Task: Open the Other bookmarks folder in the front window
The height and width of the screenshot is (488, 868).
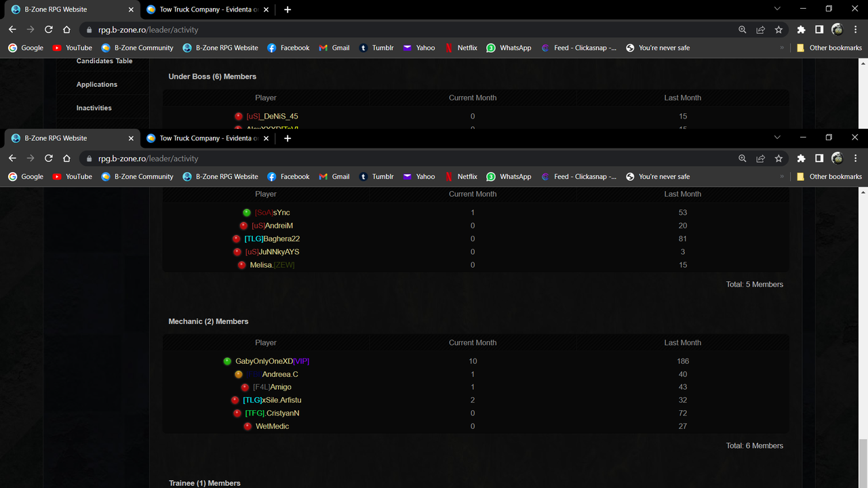Action: point(829,177)
